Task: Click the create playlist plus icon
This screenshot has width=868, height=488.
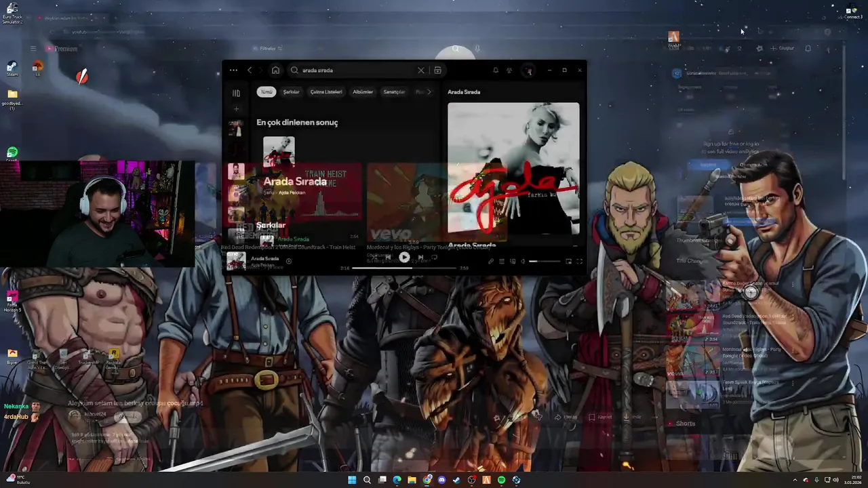Action: coord(236,108)
